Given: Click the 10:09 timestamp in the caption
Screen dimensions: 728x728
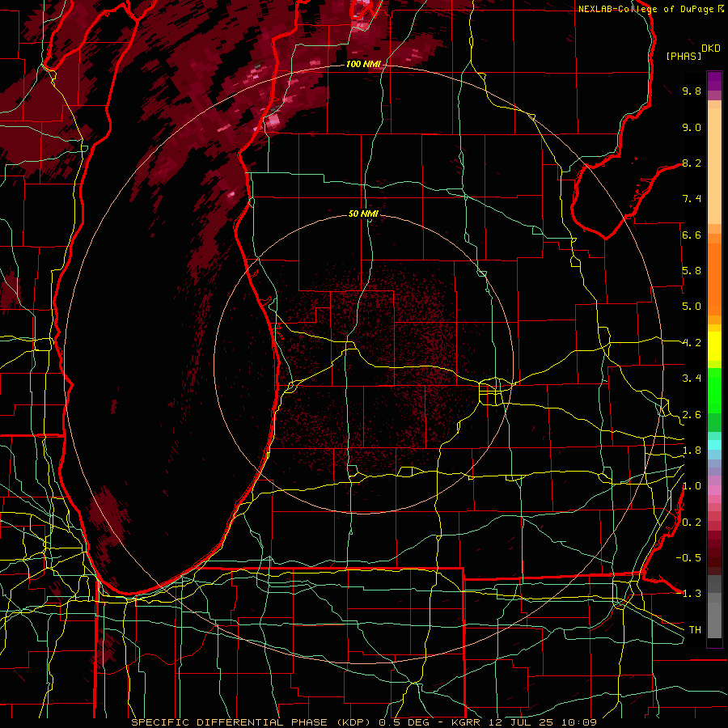Looking at the screenshot, I should click(578, 722).
